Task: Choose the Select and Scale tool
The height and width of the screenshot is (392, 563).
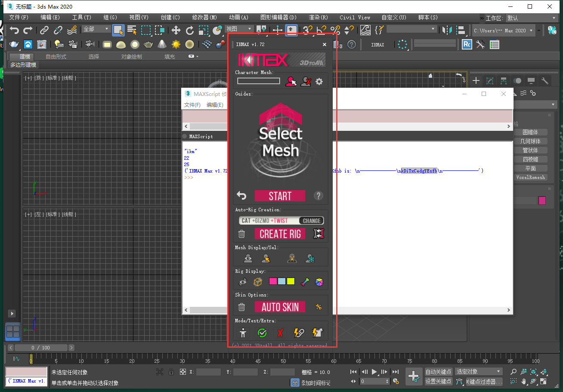Action: [203, 30]
